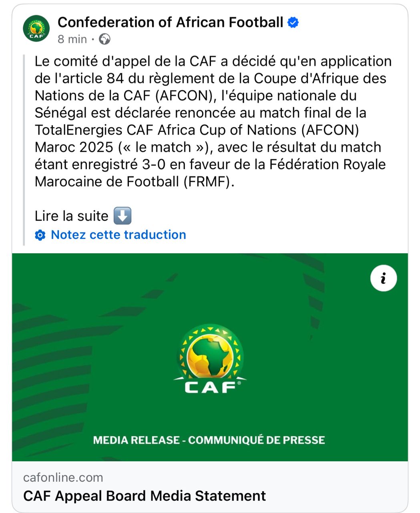The width and height of the screenshot is (420, 513).
Task: Click the gear icon beside translation rating
Action: (40, 235)
